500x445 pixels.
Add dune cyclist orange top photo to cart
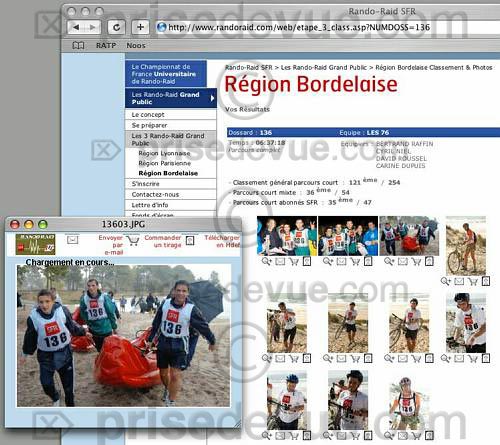[473, 282]
